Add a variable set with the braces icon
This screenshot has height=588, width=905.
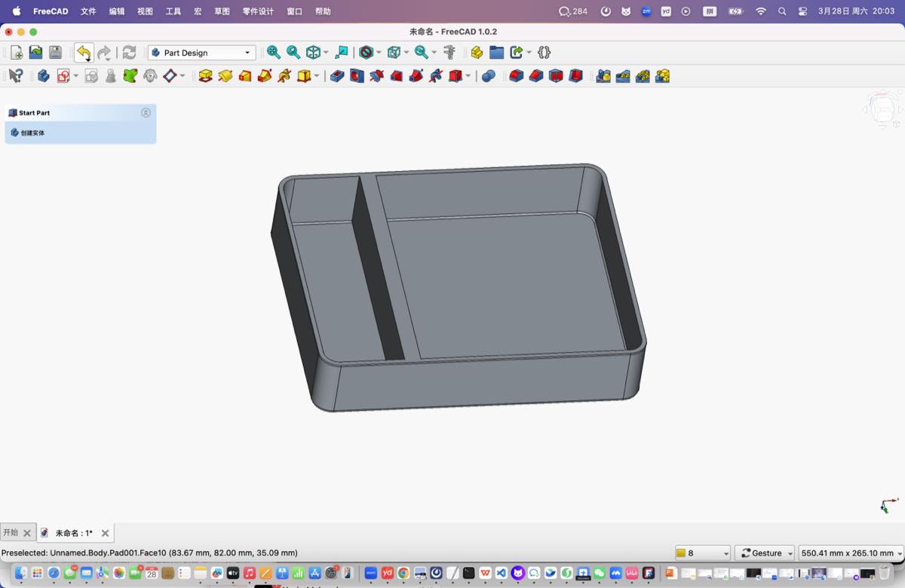click(545, 53)
